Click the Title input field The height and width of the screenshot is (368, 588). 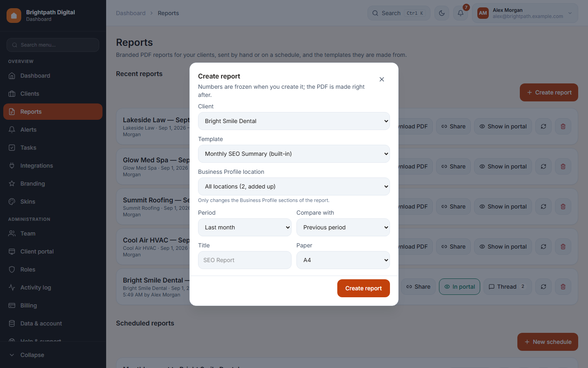[245, 260]
